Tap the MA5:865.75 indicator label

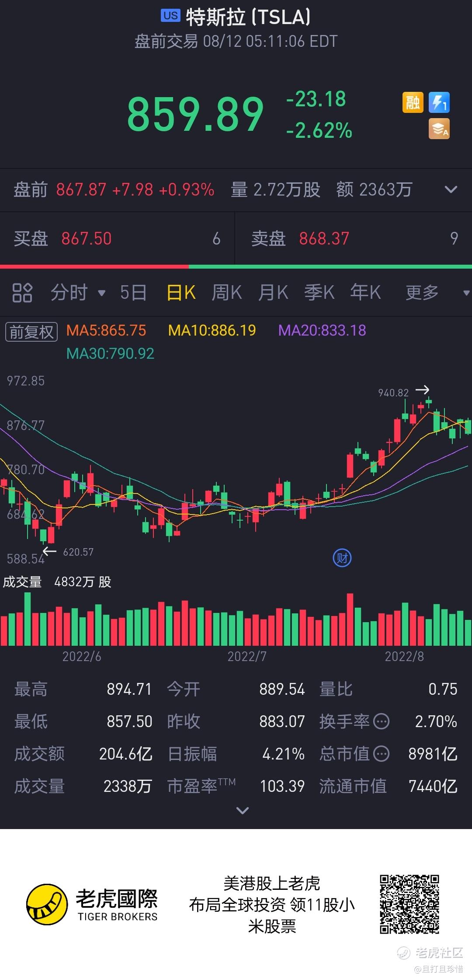pyautogui.click(x=106, y=330)
